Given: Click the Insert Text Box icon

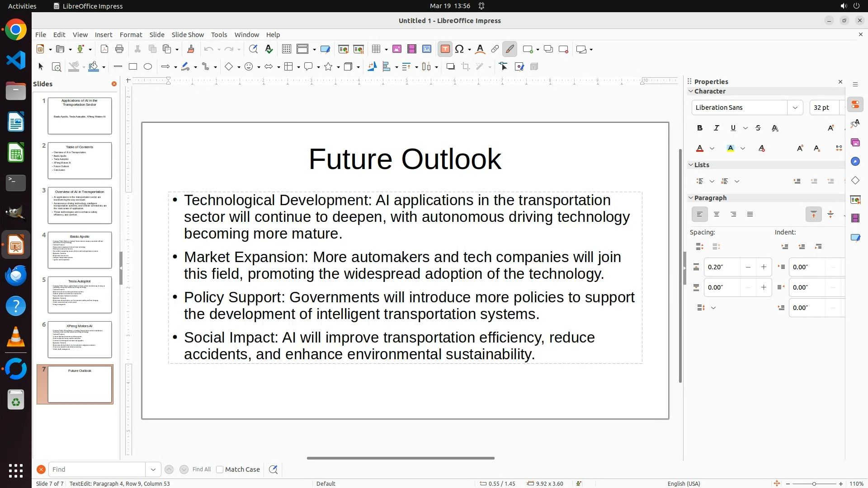Looking at the screenshot, I should click(x=445, y=49).
